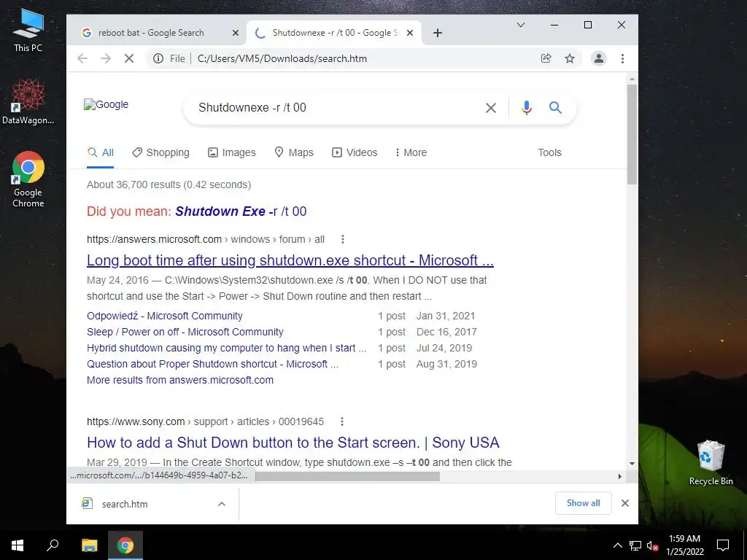Focus the address bar URL
This screenshot has width=747, height=560.
tap(282, 58)
